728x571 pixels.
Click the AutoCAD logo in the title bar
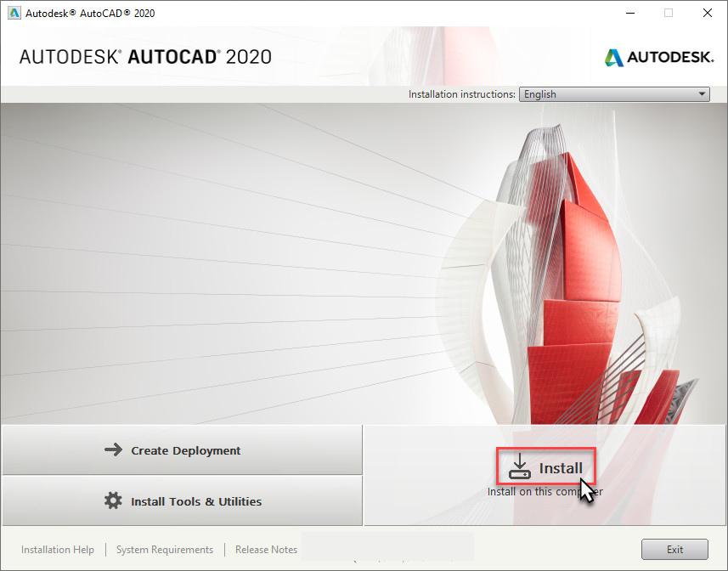coord(13,13)
